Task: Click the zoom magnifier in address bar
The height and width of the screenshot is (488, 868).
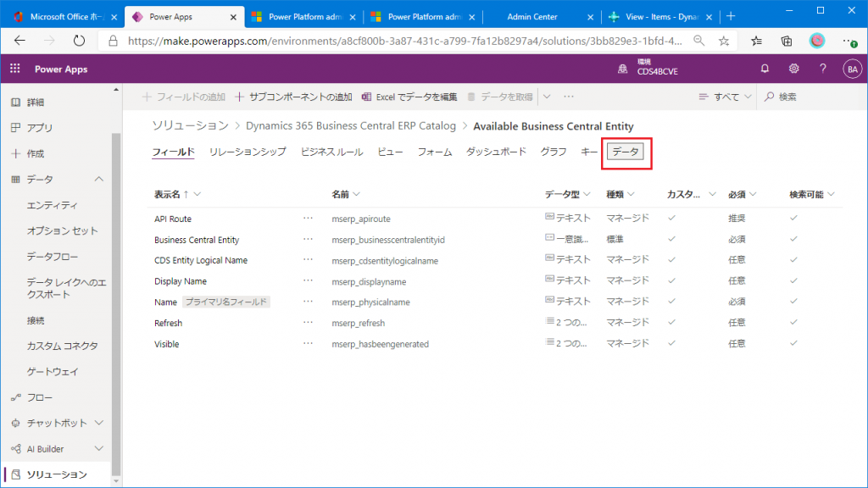Action: (699, 41)
